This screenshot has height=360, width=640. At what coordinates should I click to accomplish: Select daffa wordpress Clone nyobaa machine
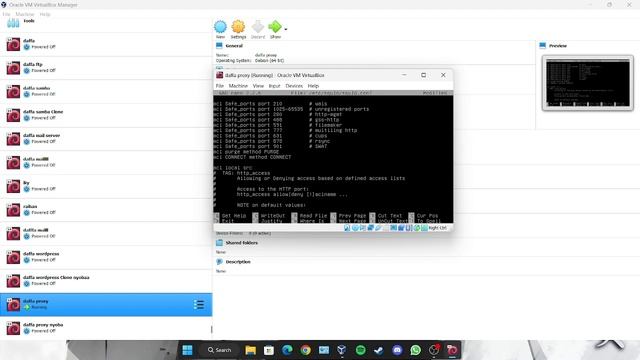pos(106,281)
